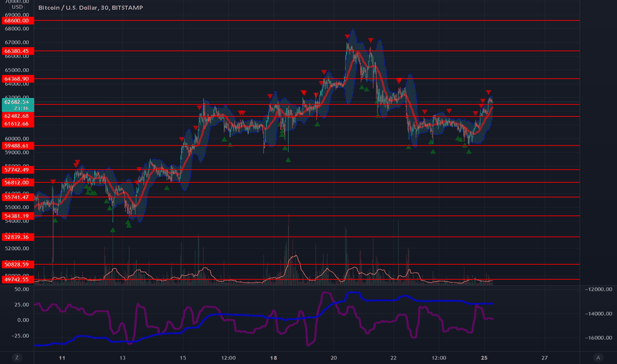This screenshot has width=617, height=364.
Task: Click the 22 date label on time axis
Action: [x=393, y=357]
